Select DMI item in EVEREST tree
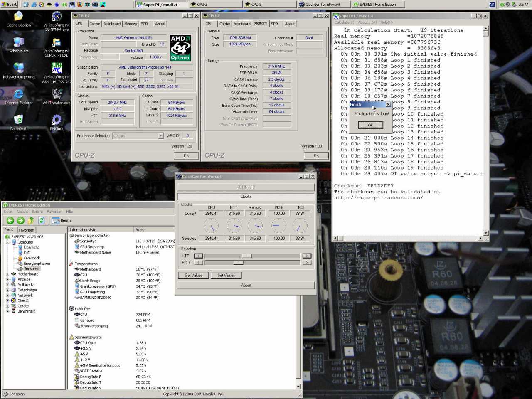 coord(27,253)
